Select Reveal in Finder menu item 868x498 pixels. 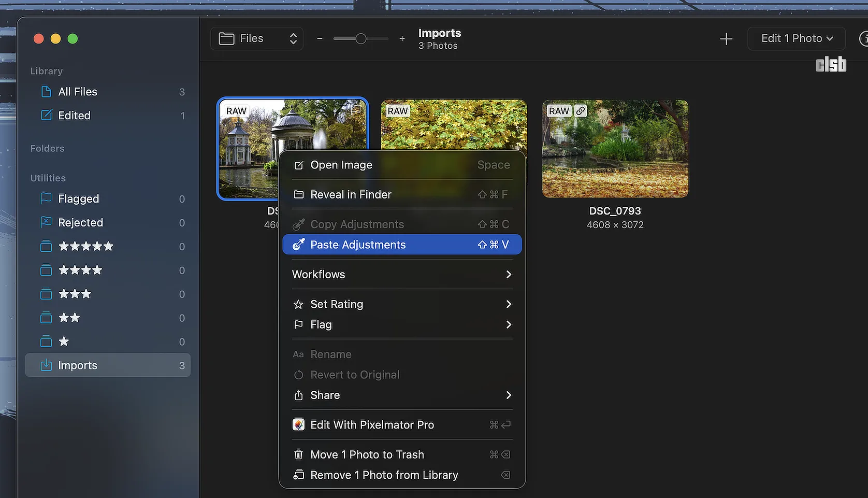click(402, 195)
